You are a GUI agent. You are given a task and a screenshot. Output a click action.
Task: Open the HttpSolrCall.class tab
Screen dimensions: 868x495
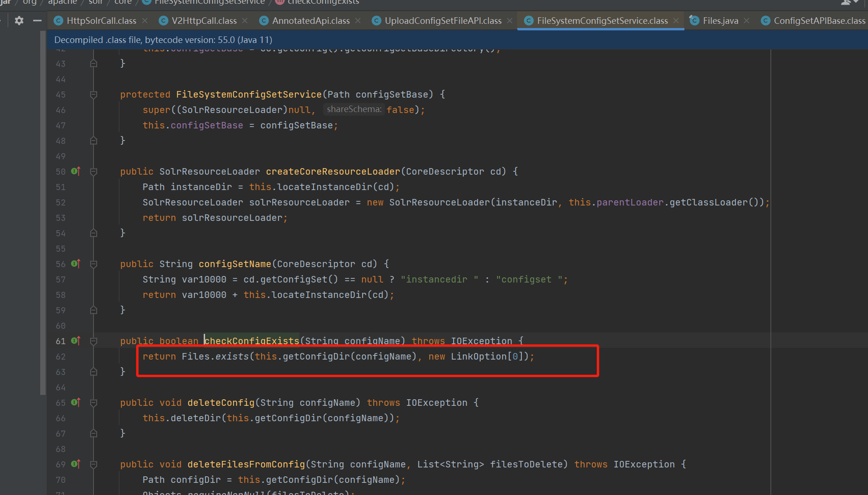101,21
